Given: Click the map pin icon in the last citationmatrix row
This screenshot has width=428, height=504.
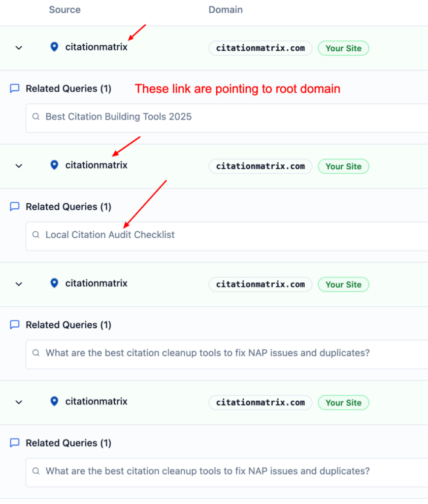Looking at the screenshot, I should 55,401.
